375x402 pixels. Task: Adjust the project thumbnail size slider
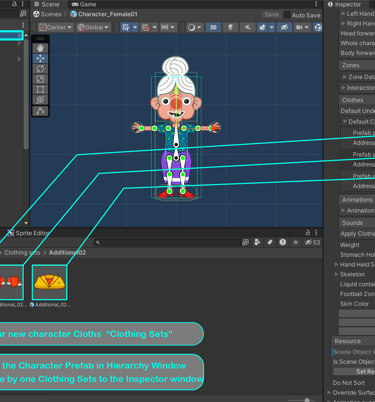pos(307,400)
